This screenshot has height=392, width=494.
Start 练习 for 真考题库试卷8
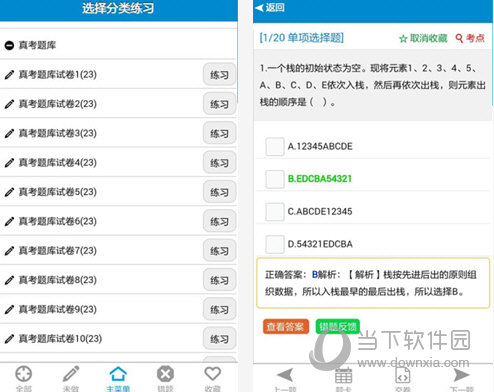(219, 280)
